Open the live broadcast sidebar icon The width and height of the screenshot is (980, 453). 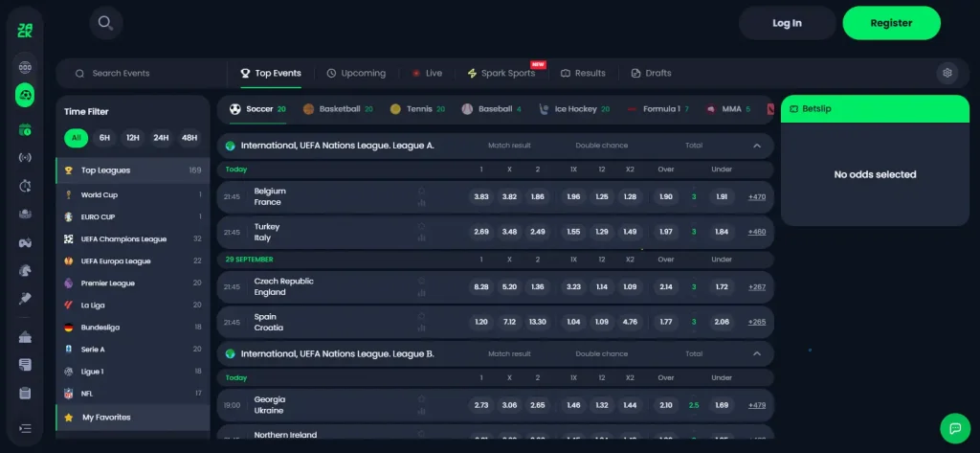point(25,158)
